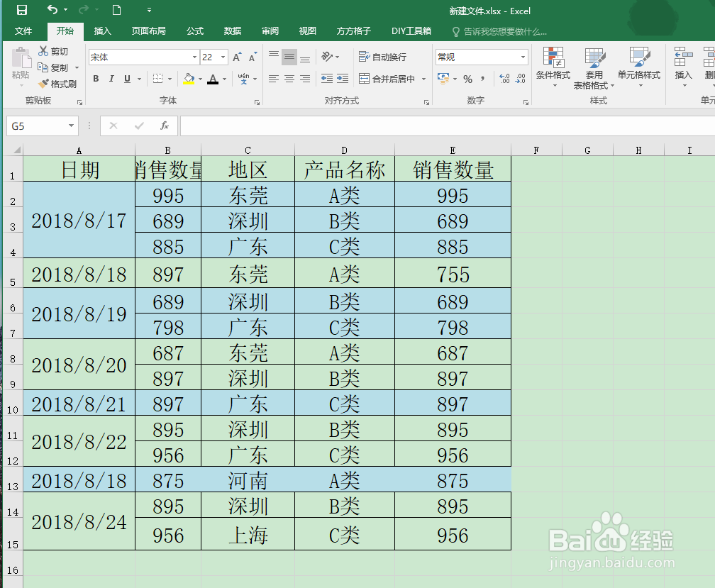
Task: Open the DIY工具箱 ribbon tab
Action: (x=411, y=30)
